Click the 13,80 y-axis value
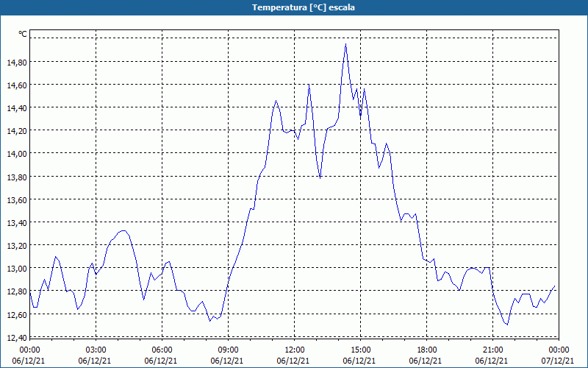588x368 pixels. [x=17, y=177]
